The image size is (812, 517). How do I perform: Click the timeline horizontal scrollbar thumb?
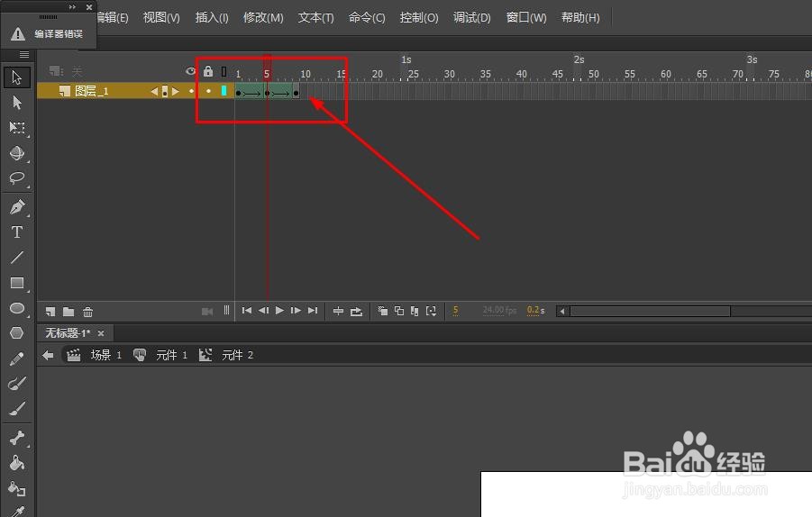[x=650, y=311]
